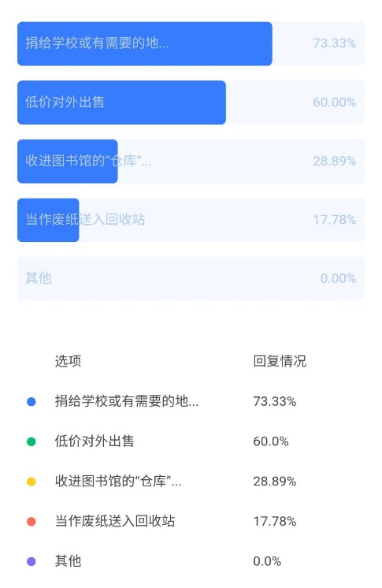Viewport: 382px width, 588px height.
Task: Click the 回复情况 column header
Action: [x=280, y=361]
